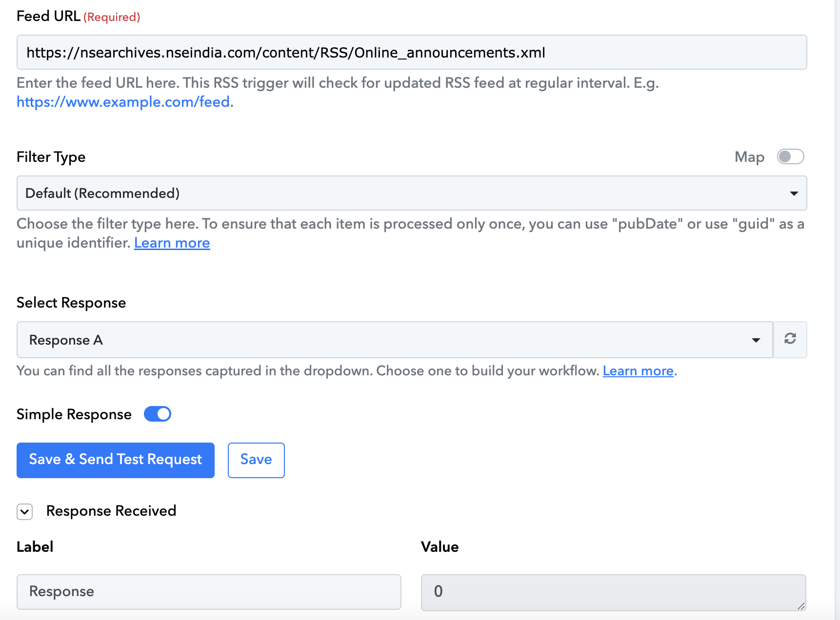The height and width of the screenshot is (620, 840).
Task: Click the Select Response dropdown caret arrow
Action: [x=756, y=340]
